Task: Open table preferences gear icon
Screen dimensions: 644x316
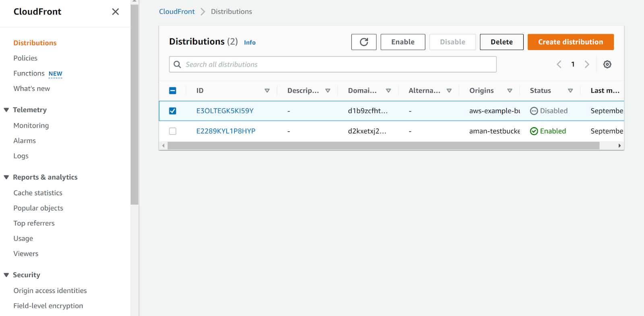Action: tap(607, 64)
